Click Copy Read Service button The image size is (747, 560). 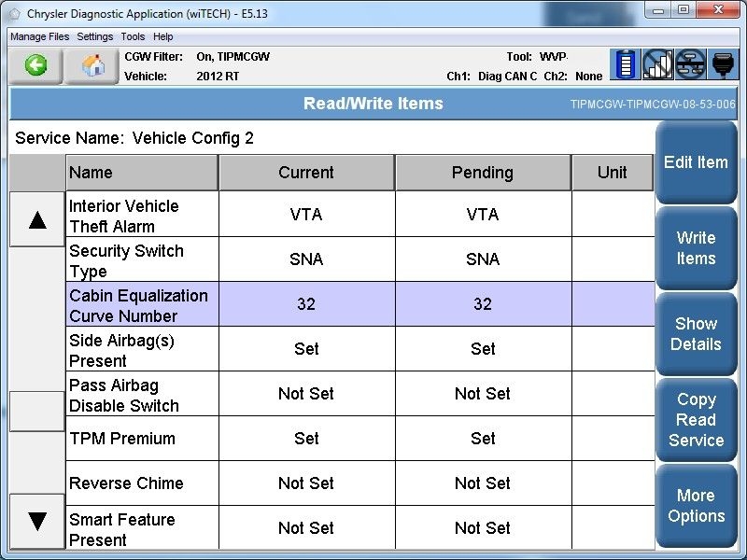point(696,420)
